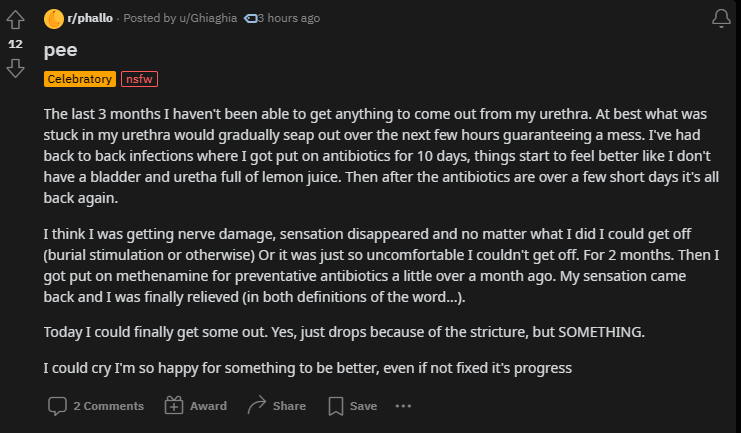
Task: Click the Save text label
Action: coord(363,406)
